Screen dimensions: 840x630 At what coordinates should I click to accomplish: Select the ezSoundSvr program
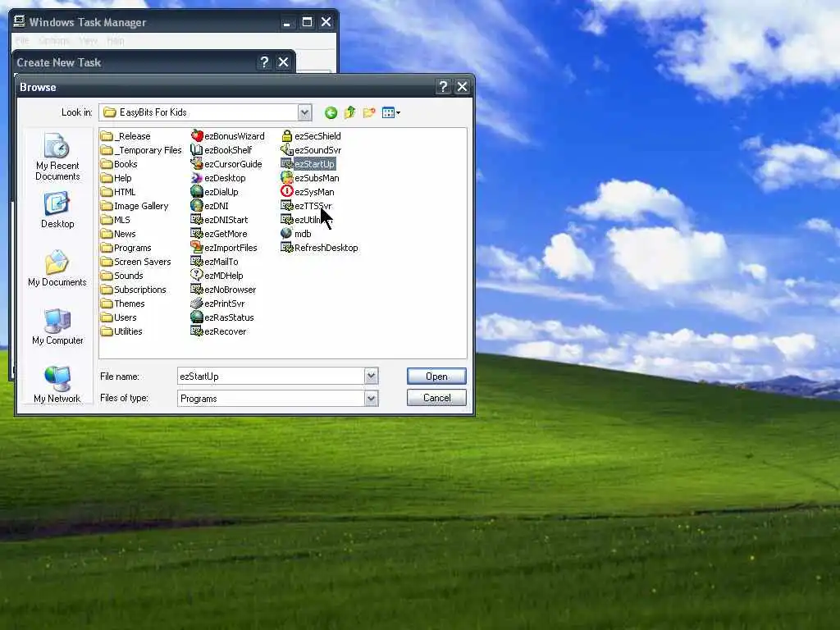311,150
